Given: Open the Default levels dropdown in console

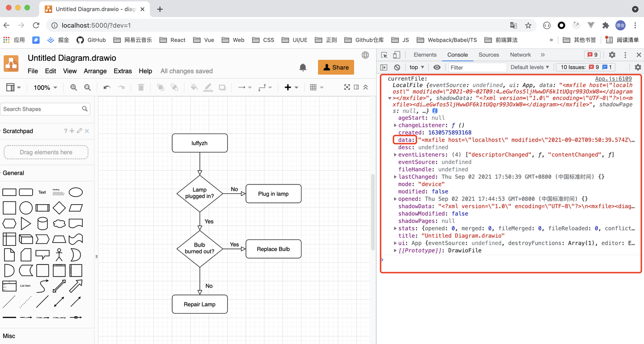Looking at the screenshot, I should tap(530, 67).
